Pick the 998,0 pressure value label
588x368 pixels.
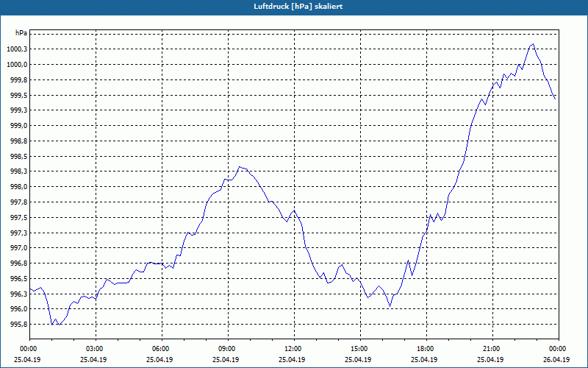[x=20, y=187]
